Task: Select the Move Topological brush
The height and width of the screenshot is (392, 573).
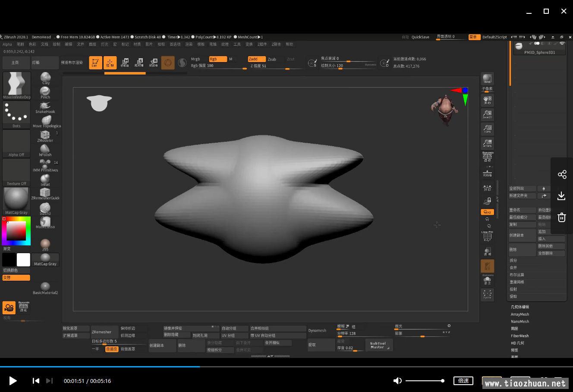Action: click(x=46, y=122)
